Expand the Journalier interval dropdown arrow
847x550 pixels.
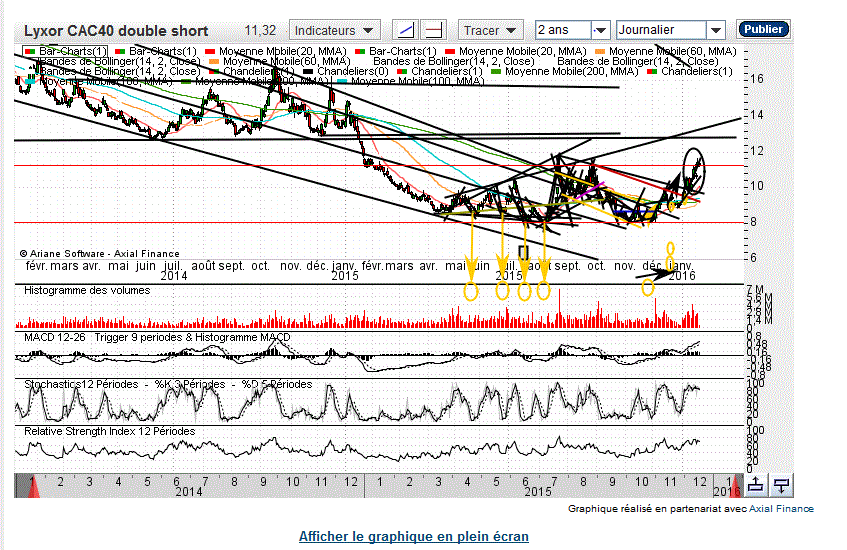coord(716,30)
